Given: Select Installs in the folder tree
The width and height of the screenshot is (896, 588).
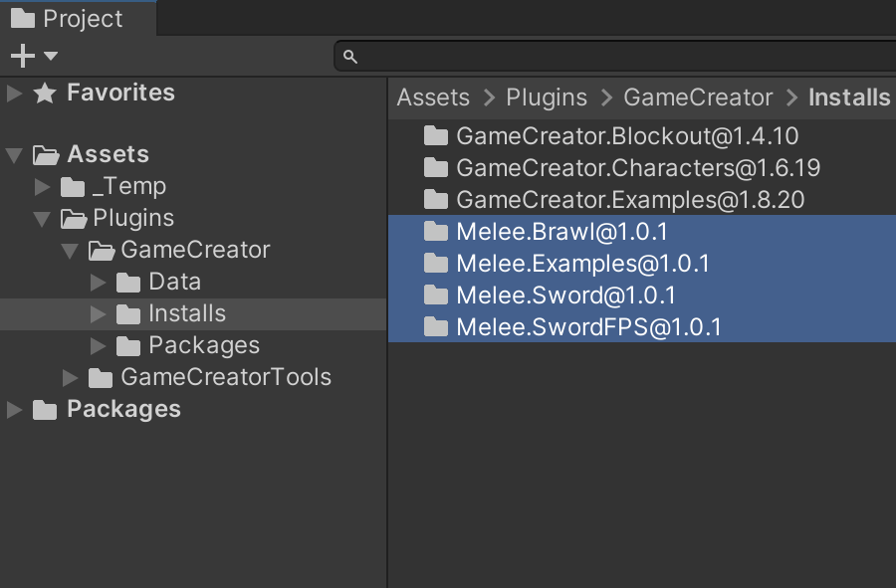Looking at the screenshot, I should [x=187, y=314].
